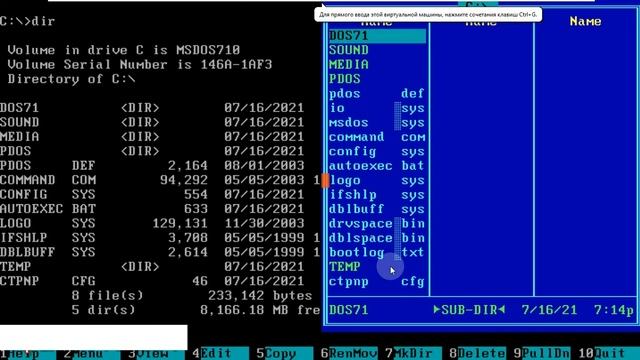Click SUB-DIR indicator in panel status line

(469, 310)
